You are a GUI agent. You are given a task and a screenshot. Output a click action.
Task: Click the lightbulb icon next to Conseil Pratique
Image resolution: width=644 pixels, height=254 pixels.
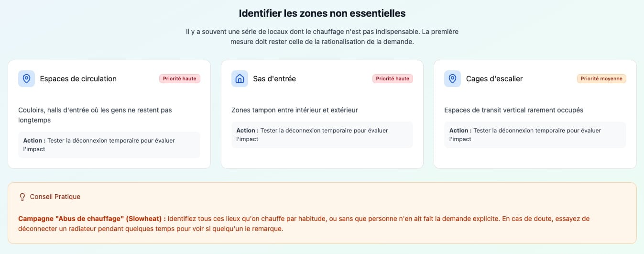[x=22, y=197]
